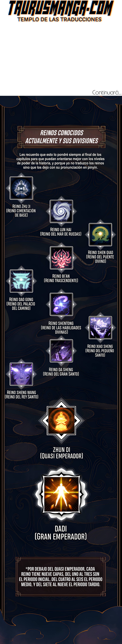Click the Reino Sheng Wang face icon

coord(21,374)
